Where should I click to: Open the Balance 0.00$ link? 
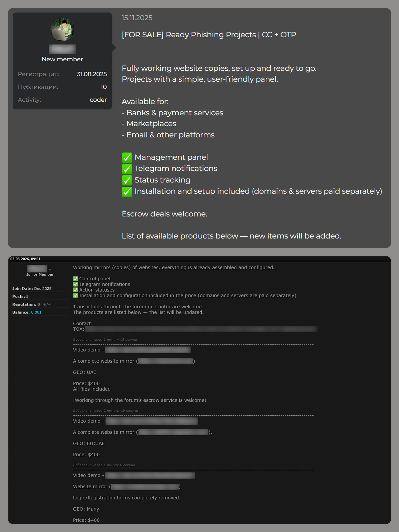(x=36, y=312)
